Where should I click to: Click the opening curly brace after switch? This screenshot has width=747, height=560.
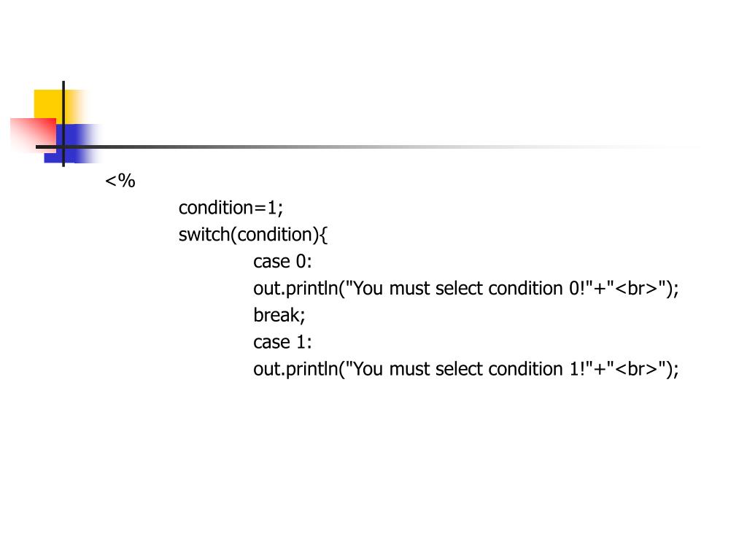(x=324, y=235)
